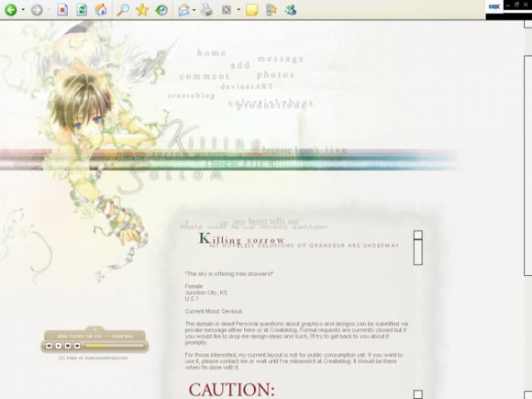The height and width of the screenshot is (399, 532).
Task: Print the page with the printer icon
Action: 206,10
